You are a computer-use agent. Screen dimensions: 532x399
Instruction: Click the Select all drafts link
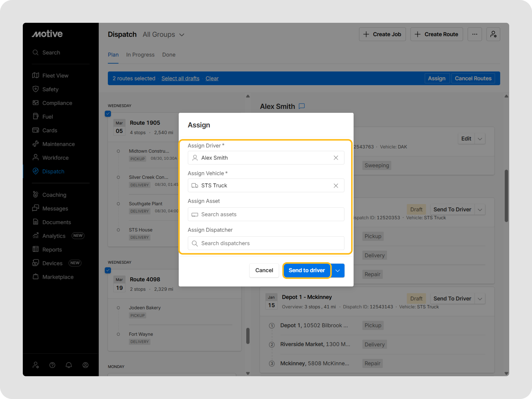coord(180,78)
